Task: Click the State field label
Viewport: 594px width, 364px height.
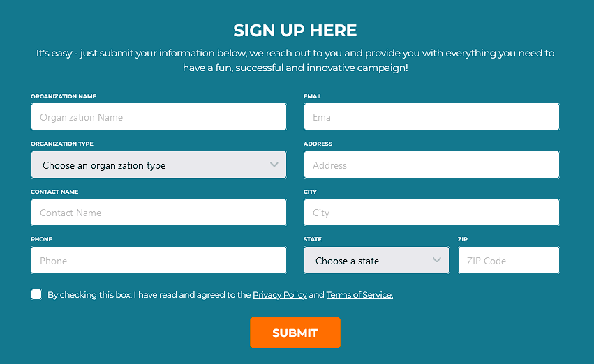Action: click(313, 239)
